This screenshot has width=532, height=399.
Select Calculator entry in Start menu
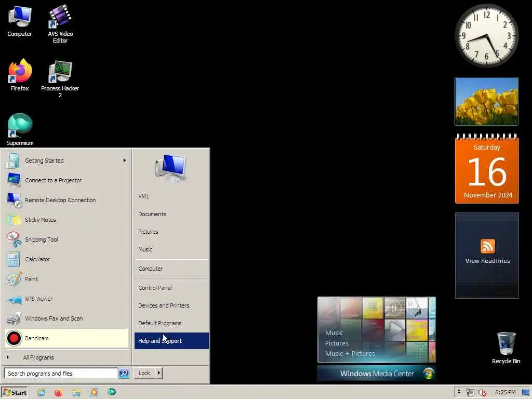(67, 259)
